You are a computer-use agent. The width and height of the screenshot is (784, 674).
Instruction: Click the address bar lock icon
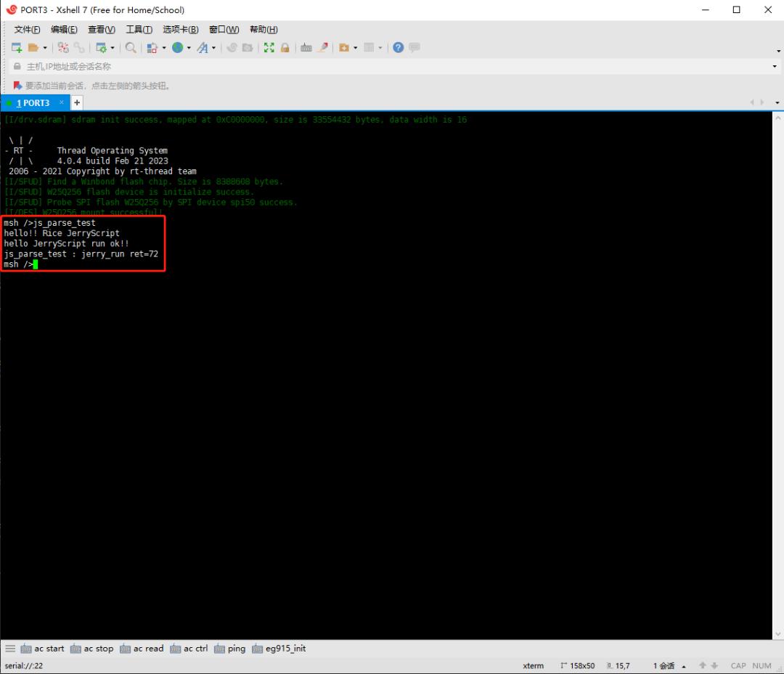pyautogui.click(x=17, y=67)
